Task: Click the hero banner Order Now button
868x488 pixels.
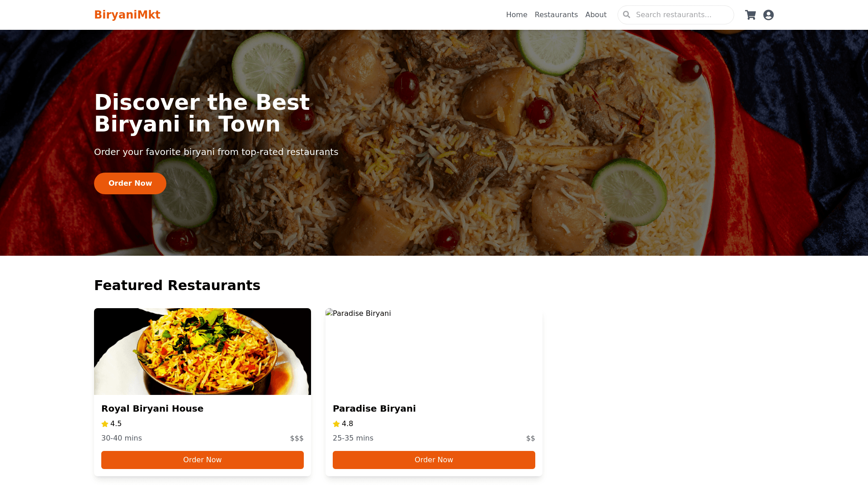Action: (130, 183)
